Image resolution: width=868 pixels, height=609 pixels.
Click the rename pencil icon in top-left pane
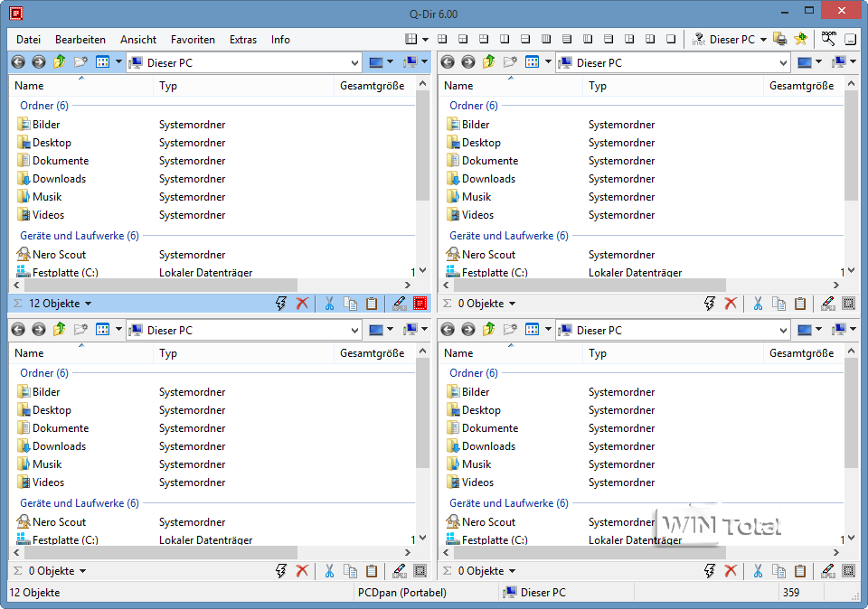[399, 303]
